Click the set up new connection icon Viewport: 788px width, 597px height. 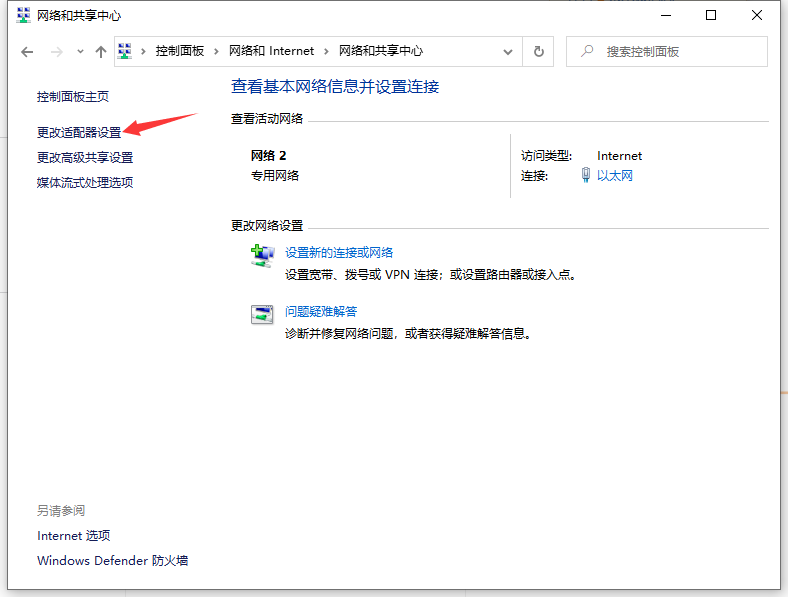(262, 256)
